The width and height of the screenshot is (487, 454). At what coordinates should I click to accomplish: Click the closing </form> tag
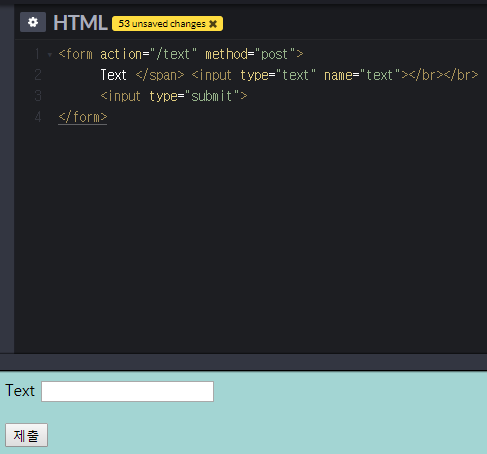pos(83,117)
